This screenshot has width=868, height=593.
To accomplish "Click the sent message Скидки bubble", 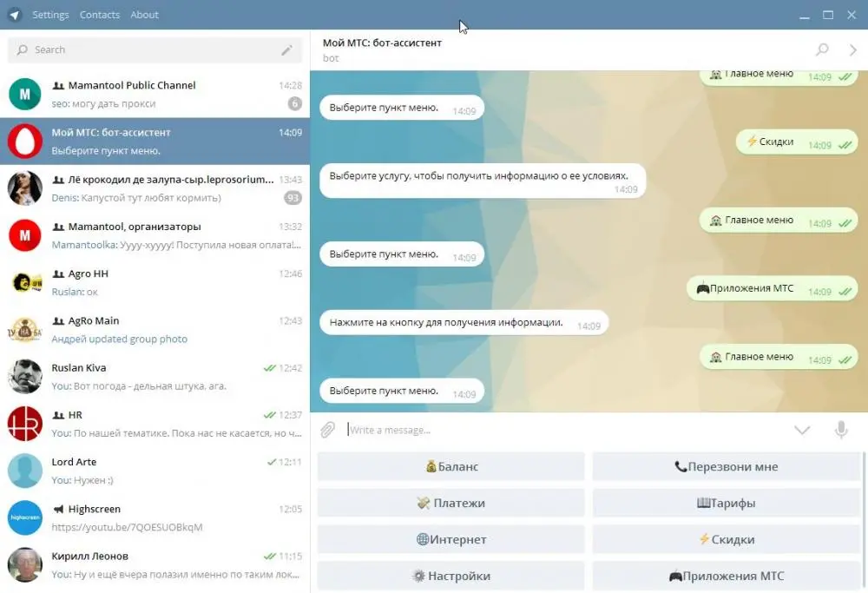I will tap(797, 142).
